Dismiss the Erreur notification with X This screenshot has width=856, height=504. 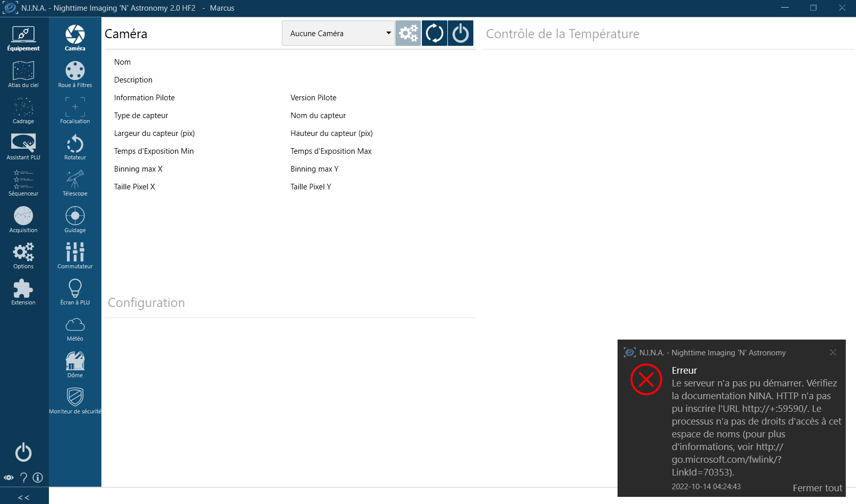(833, 352)
